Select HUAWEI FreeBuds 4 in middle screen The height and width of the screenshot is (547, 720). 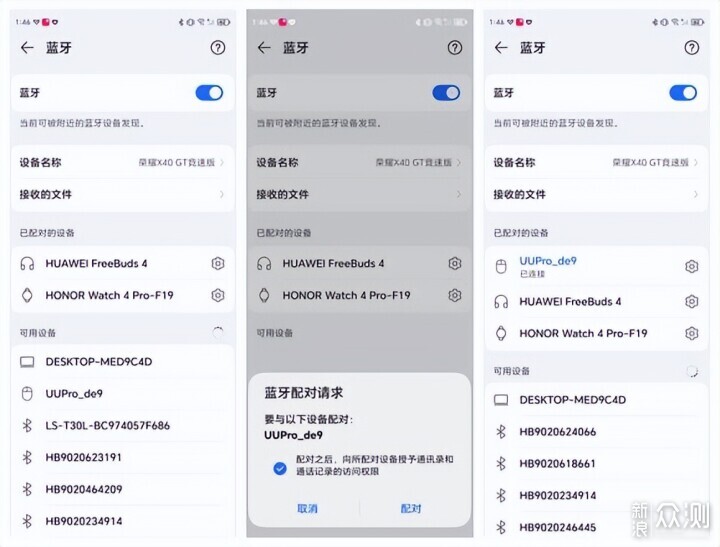360,264
